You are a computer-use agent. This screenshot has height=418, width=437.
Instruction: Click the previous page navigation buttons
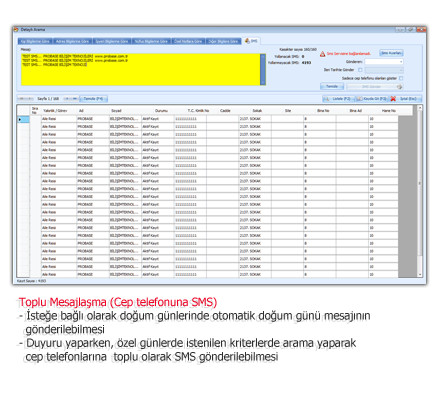(26, 99)
